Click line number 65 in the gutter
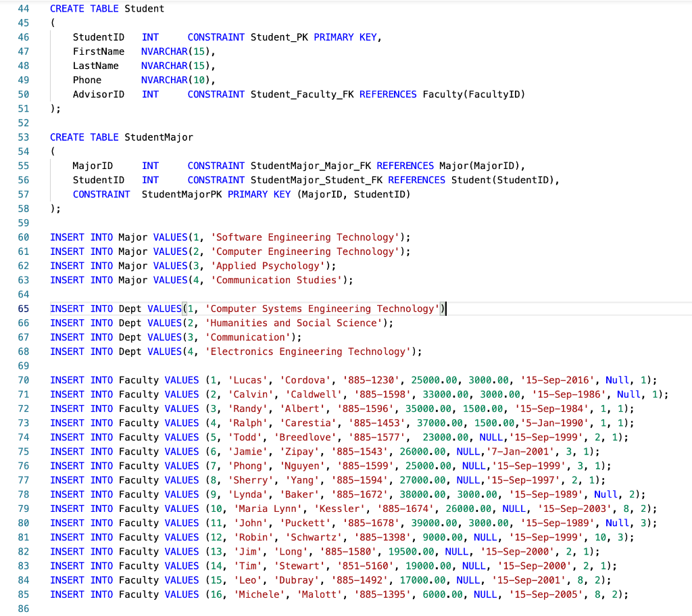Image resolution: width=692 pixels, height=616 pixels. tap(24, 309)
